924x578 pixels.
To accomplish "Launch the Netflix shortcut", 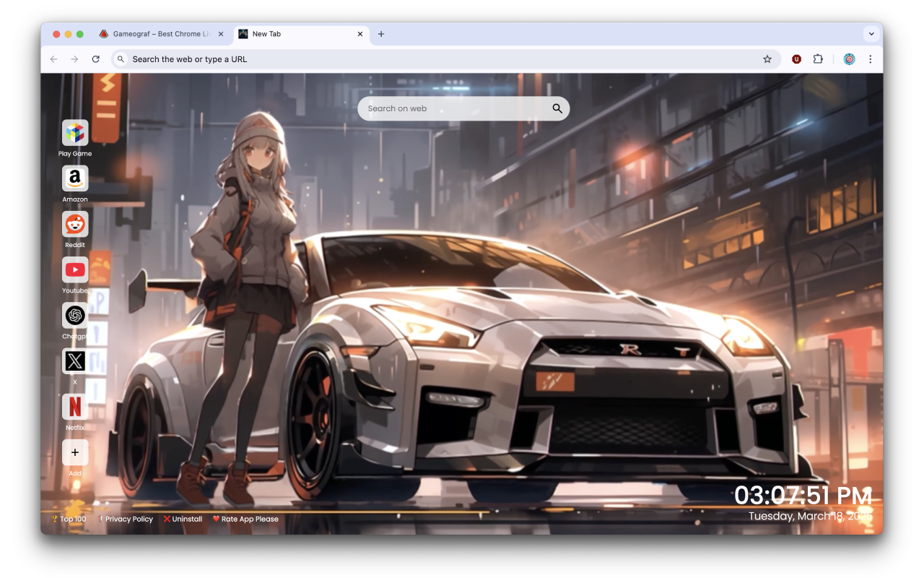I will [74, 407].
